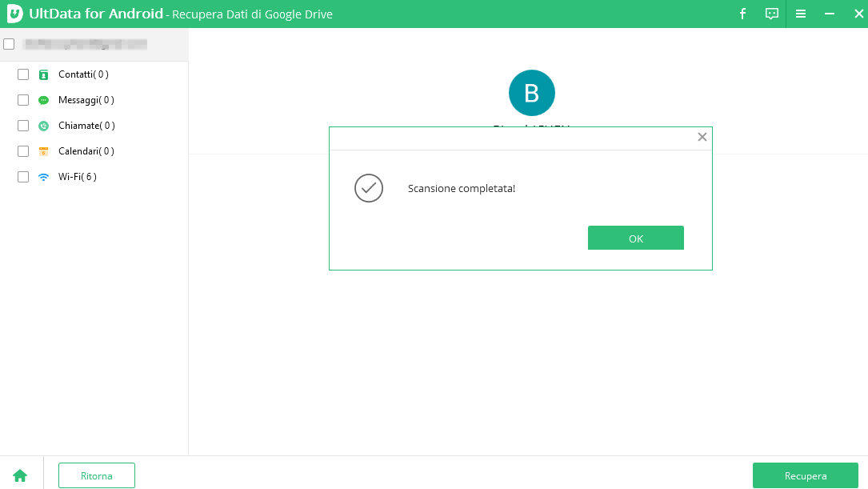Viewport: 868px width, 489px height.
Task: Select the Chiamate phone icon
Action: 44,126
